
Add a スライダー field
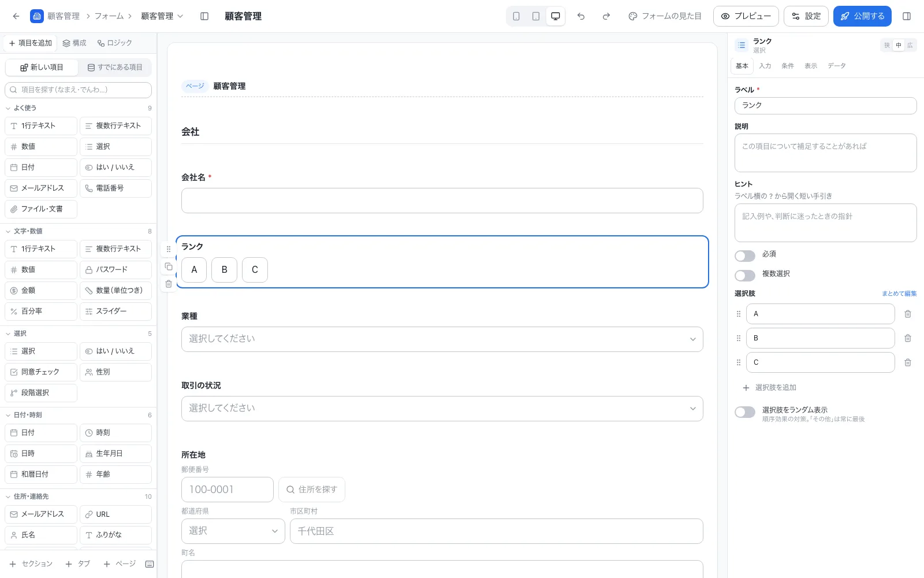pyautogui.click(x=115, y=312)
